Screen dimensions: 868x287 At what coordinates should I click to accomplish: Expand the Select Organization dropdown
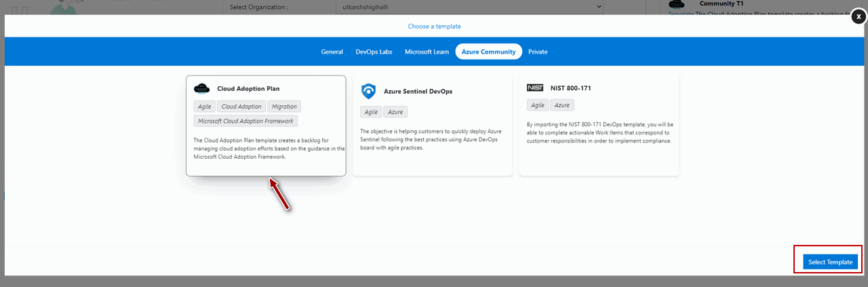point(469,7)
